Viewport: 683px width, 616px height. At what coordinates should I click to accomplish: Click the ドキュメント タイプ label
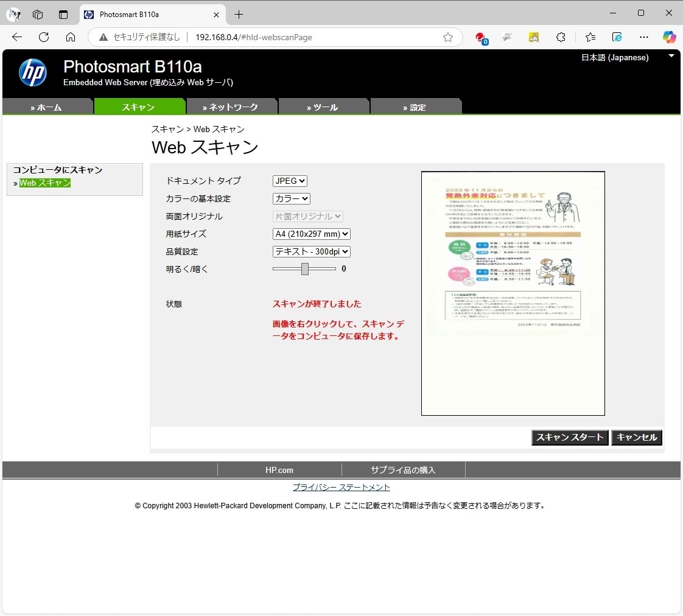203,181
